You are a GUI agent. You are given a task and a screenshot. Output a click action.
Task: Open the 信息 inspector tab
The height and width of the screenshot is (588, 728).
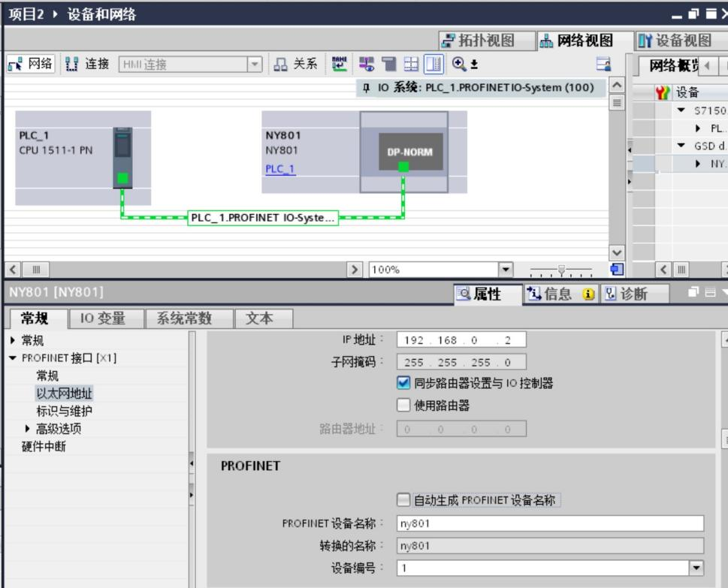point(561,294)
